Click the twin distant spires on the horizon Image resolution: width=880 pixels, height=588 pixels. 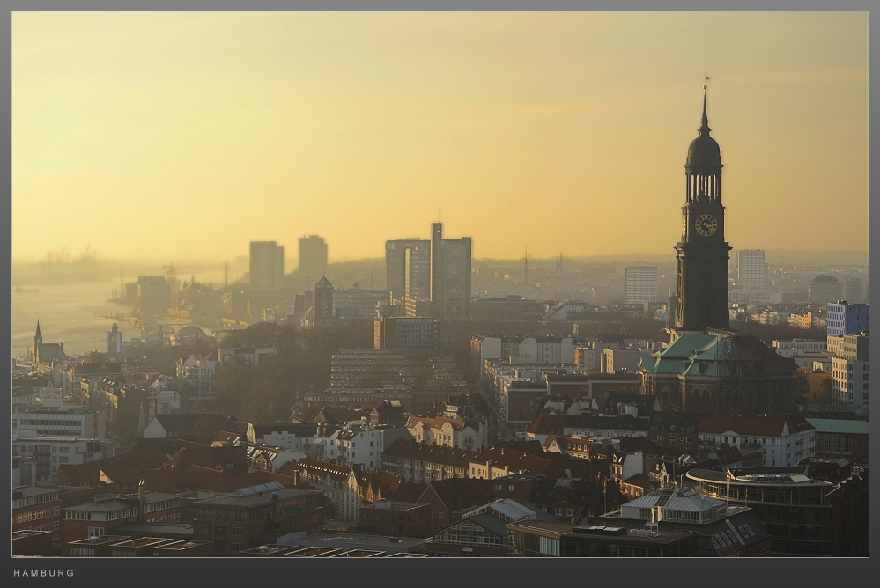pyautogui.click(x=558, y=263)
